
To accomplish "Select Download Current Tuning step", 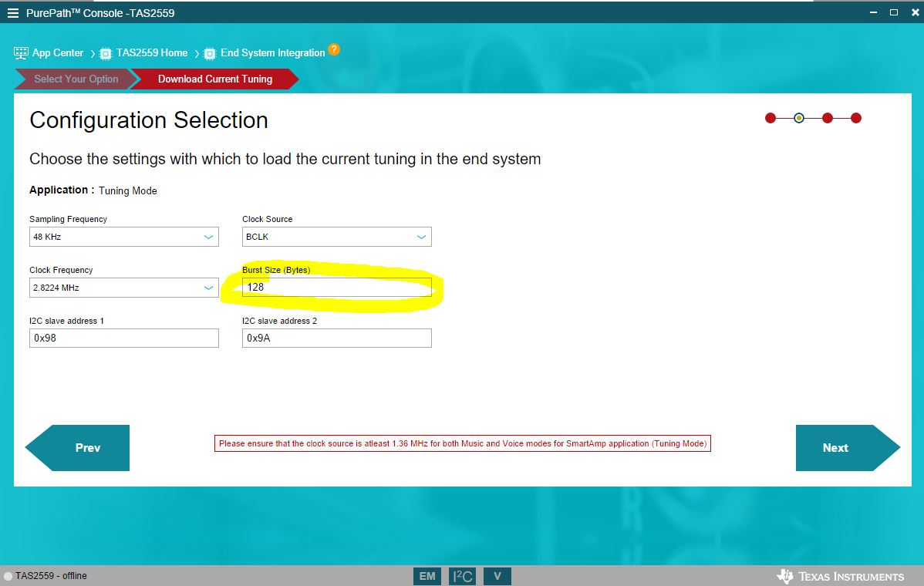I will (x=215, y=79).
